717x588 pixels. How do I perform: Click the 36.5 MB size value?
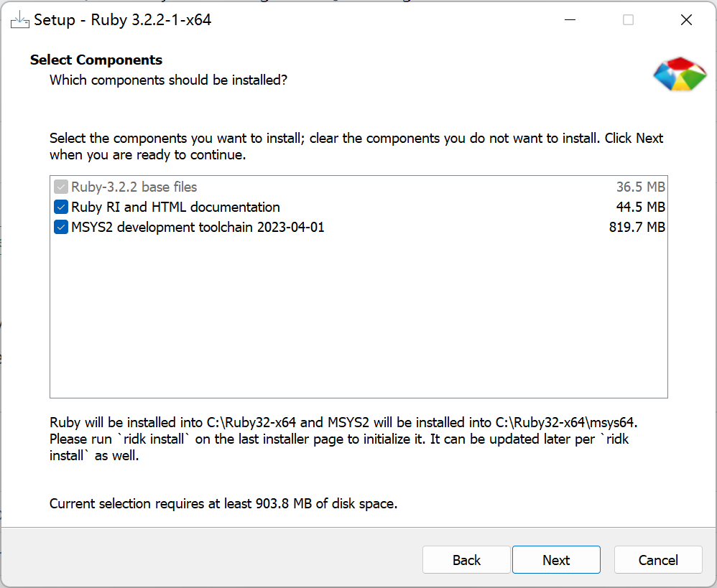(641, 187)
